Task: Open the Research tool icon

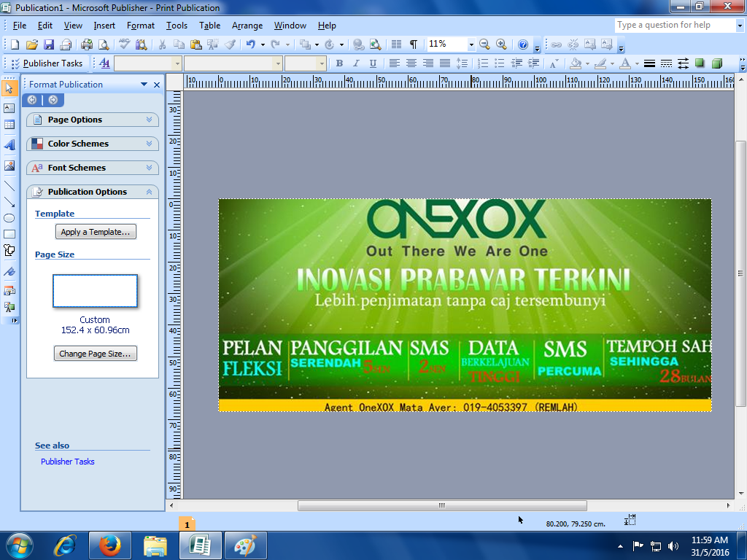Action: tap(141, 44)
